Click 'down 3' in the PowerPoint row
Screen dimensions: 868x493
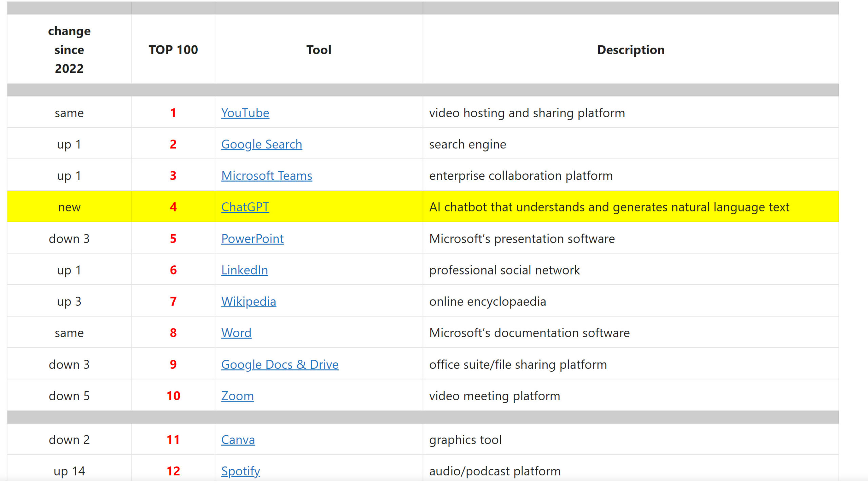tap(69, 239)
